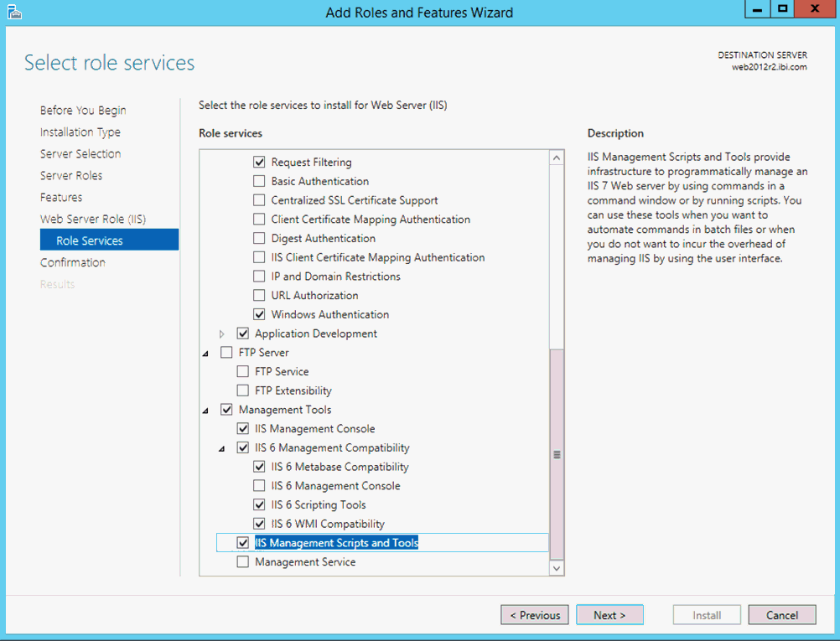Click the role services scroll up arrow
Viewport: 840px width, 641px height.
[x=557, y=158]
